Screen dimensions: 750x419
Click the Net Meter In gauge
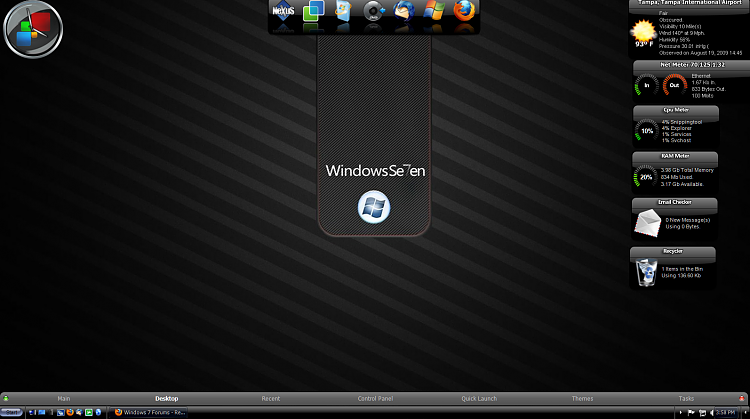click(647, 85)
